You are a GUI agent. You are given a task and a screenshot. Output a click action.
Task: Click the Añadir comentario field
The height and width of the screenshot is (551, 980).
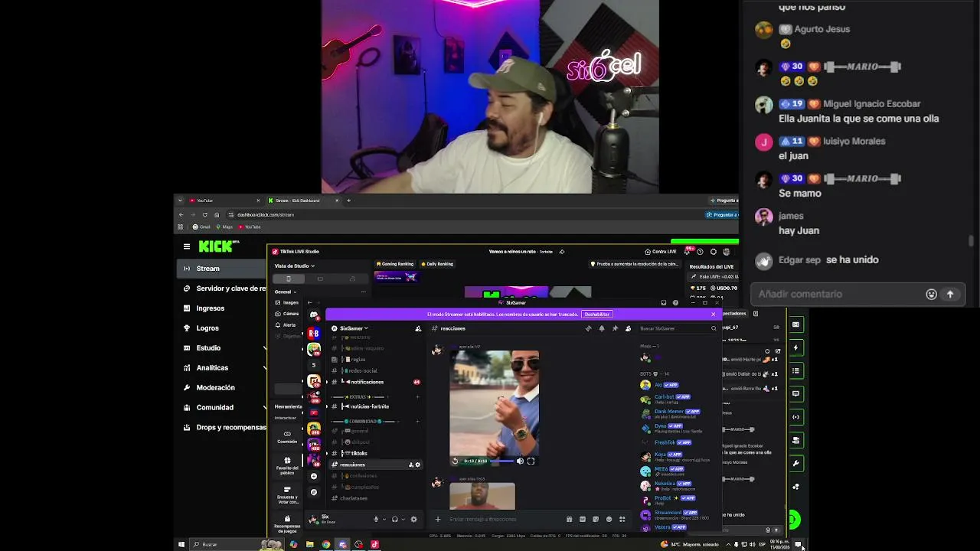[837, 294]
